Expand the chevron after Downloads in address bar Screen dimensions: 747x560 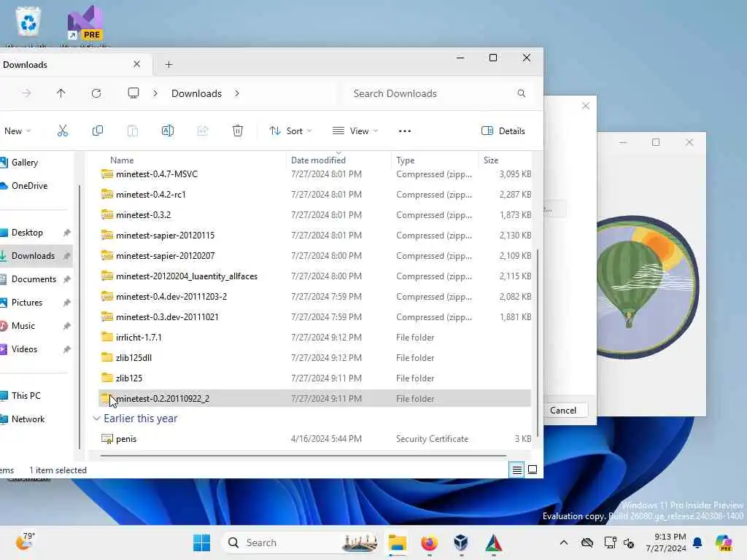click(x=237, y=93)
